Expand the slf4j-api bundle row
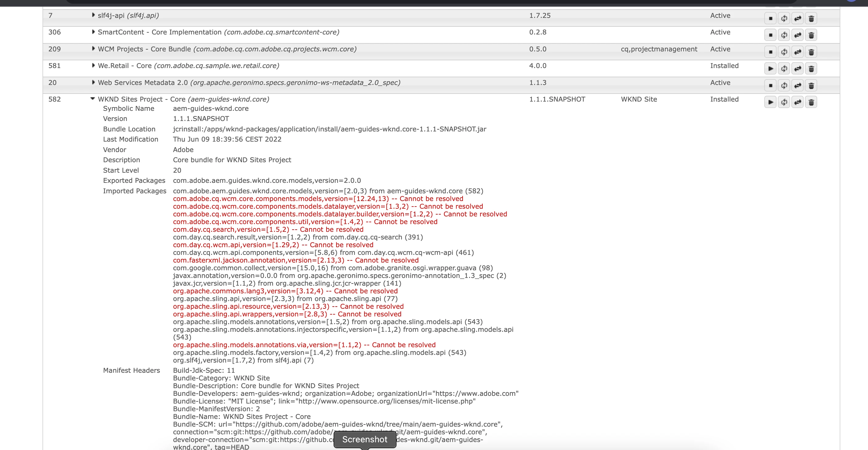 pos(93,15)
